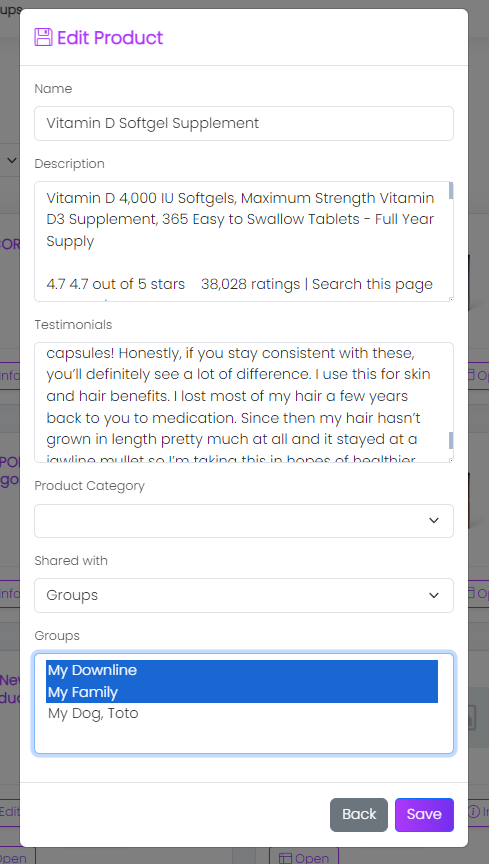Click chevron arrow in Shared with dropdown
Screen dimensions: 489x864
click(434, 596)
